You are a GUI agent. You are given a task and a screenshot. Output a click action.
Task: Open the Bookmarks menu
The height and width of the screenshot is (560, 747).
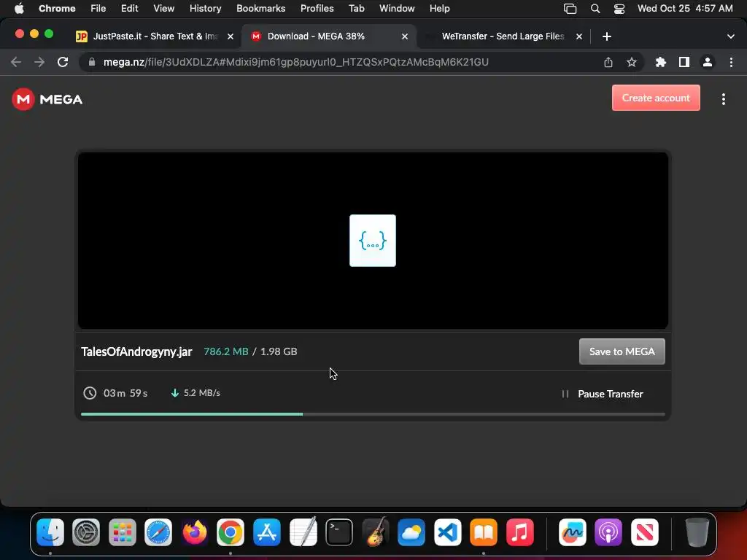260,8
